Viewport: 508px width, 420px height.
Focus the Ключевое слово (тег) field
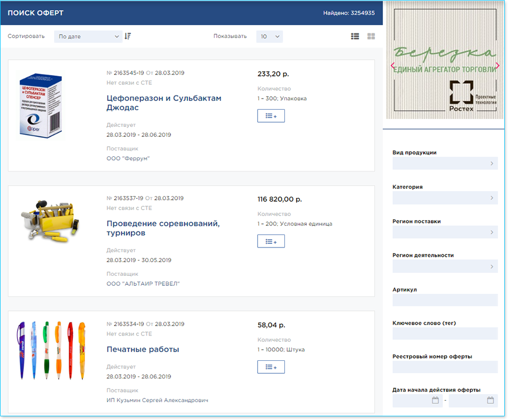click(x=445, y=333)
